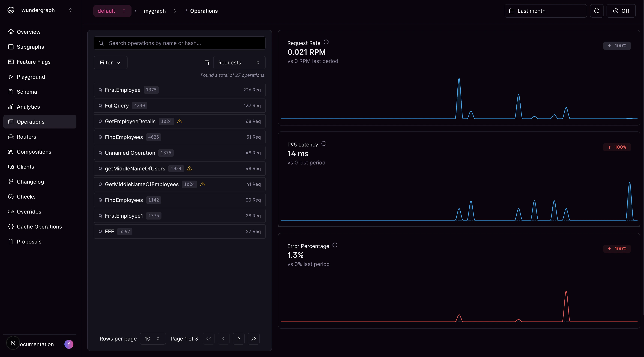Toggle the auto-refresh Off button
This screenshot has height=357, width=644.
[x=621, y=11]
